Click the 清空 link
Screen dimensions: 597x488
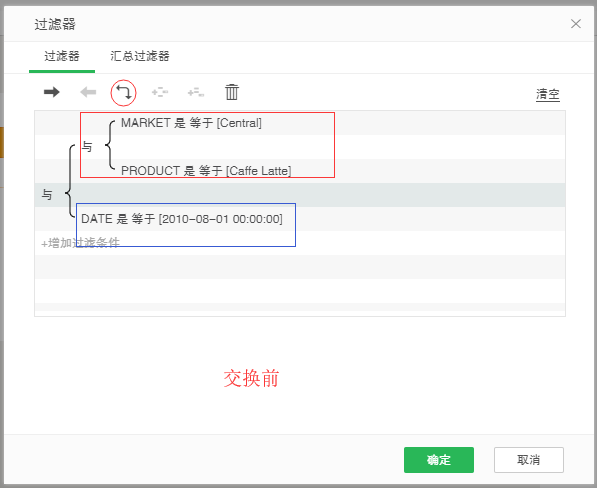548,94
